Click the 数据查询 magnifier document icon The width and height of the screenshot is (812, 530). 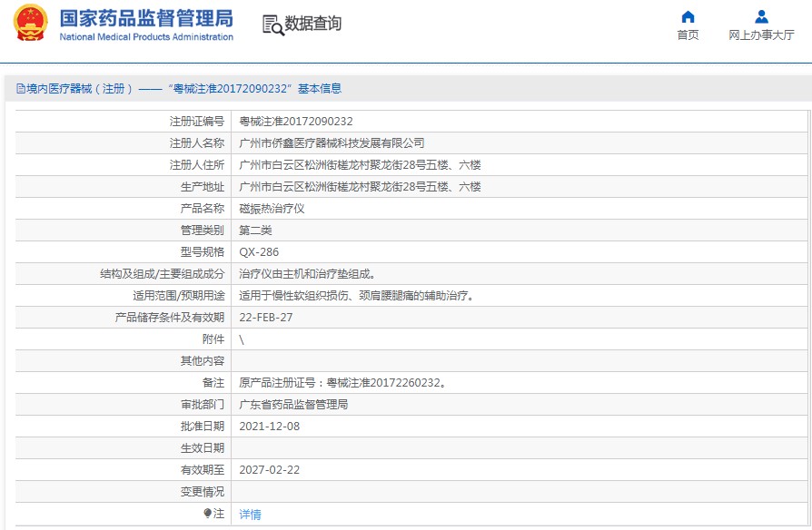(x=272, y=25)
